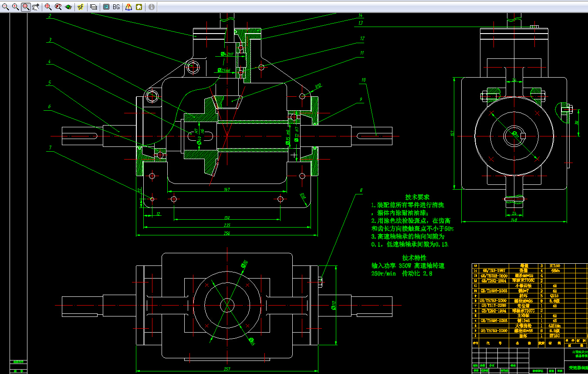Click the Home icon in toolbar
Viewport: 588px width, 374px height.
pos(139,7)
